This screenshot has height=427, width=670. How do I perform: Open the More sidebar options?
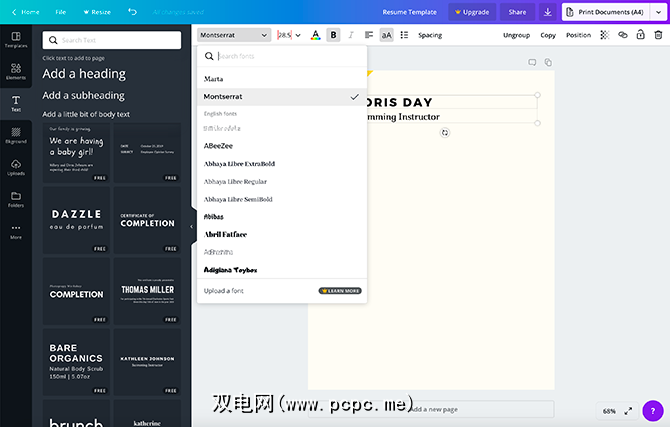click(16, 231)
